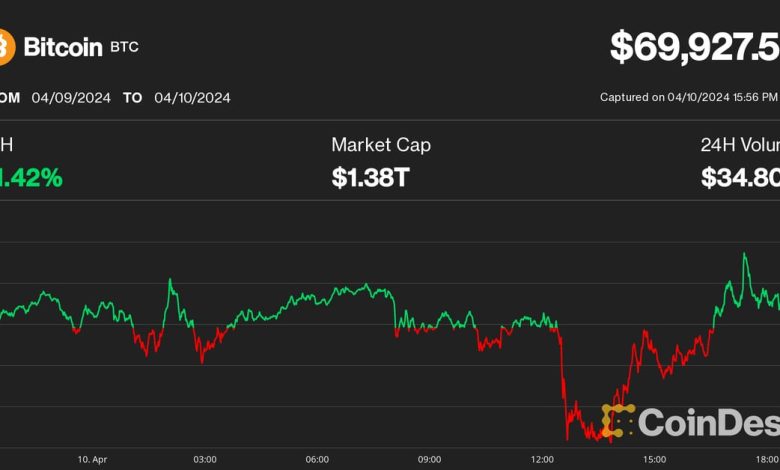Select the $34.80 volume value
This screenshot has height=470, width=780.
[740, 178]
